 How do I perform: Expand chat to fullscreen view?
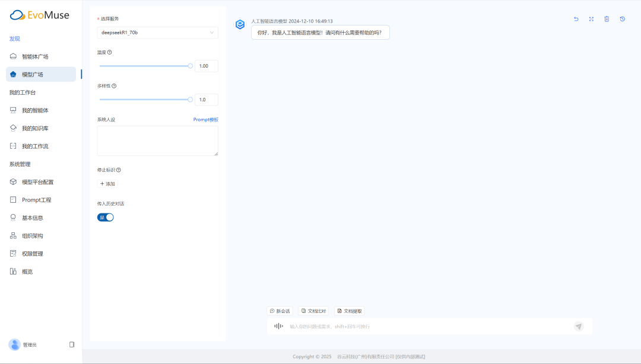[x=591, y=19]
